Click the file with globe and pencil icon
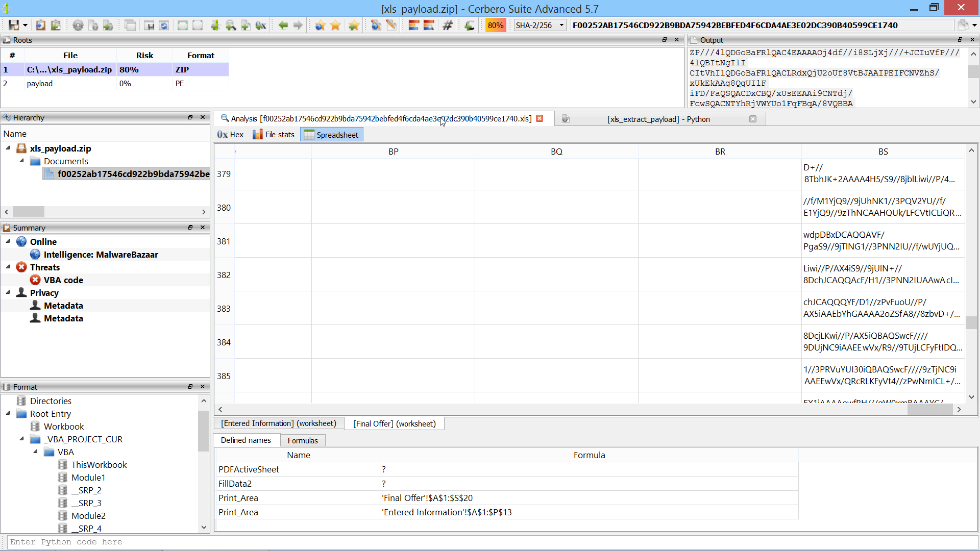This screenshot has height=551, width=980. (376, 25)
